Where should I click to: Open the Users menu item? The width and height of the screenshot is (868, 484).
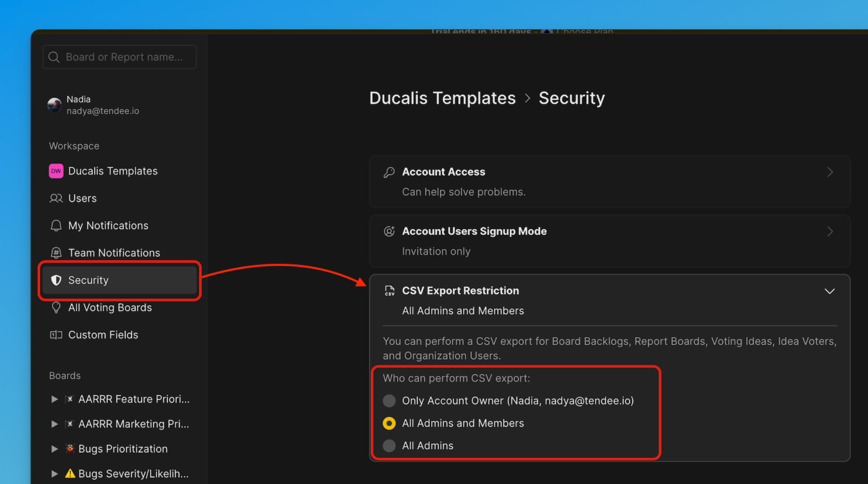(82, 198)
